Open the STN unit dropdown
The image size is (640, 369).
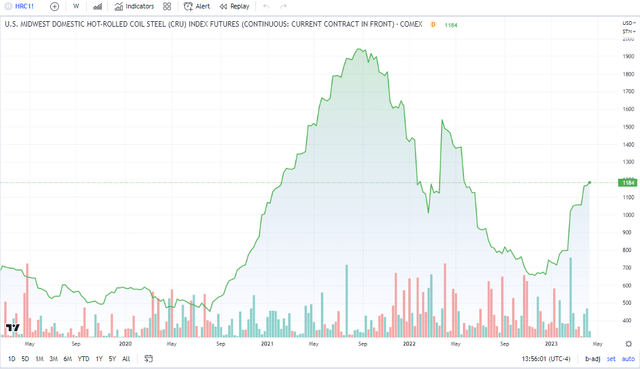click(629, 31)
